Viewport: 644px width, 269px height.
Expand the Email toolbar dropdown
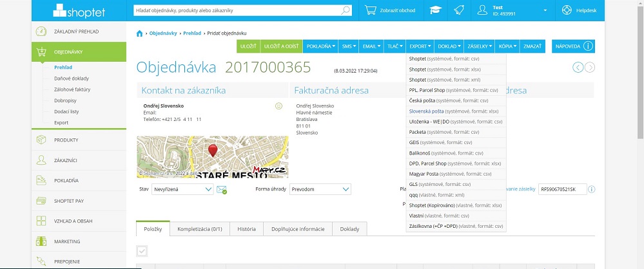point(371,46)
